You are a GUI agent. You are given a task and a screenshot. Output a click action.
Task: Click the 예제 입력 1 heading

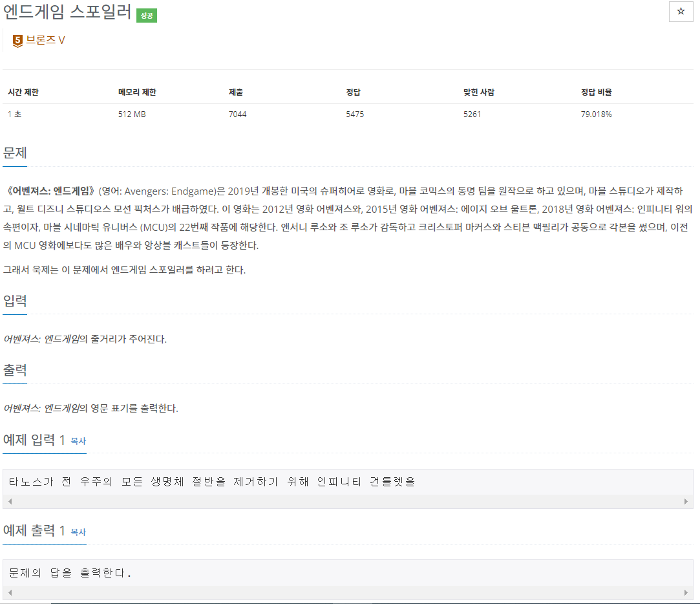tap(34, 440)
